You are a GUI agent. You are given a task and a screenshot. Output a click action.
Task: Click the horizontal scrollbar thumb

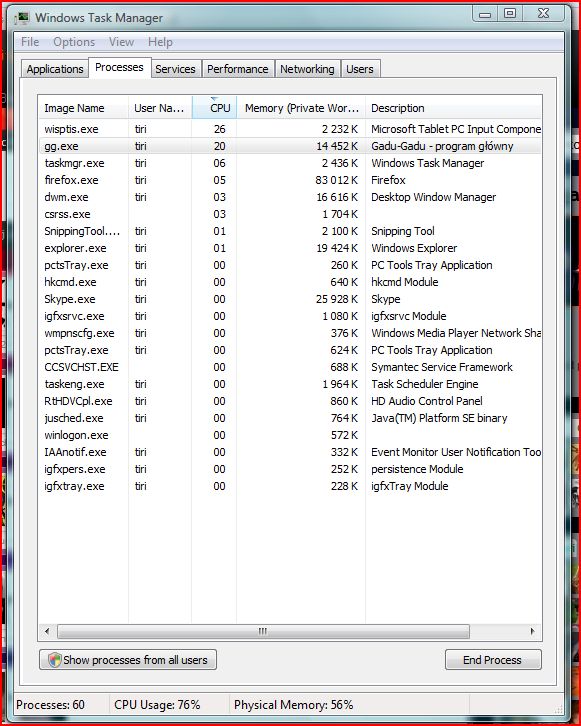coord(263,631)
